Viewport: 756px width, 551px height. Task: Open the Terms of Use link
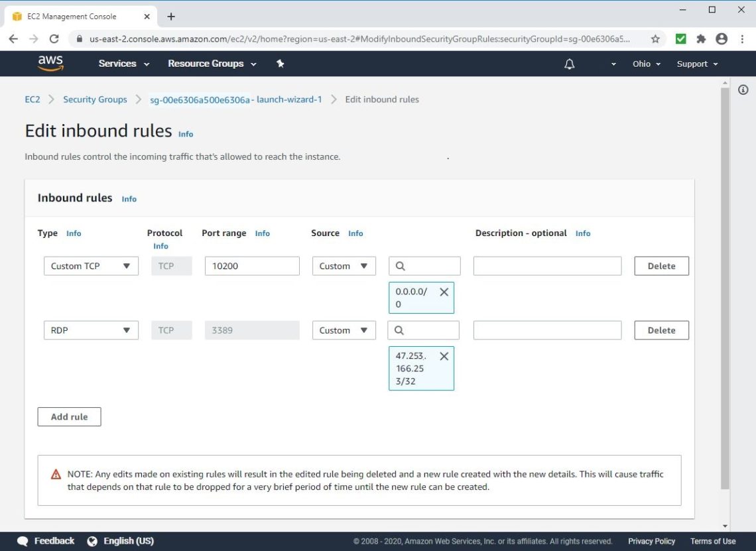point(713,541)
